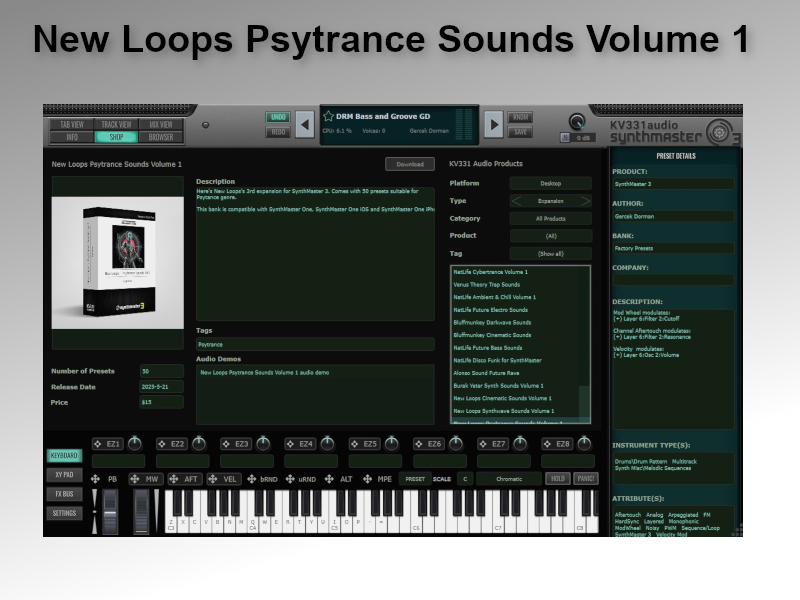Click the EZ7 drag-source icon
The width and height of the screenshot is (800, 600).
coord(484,444)
